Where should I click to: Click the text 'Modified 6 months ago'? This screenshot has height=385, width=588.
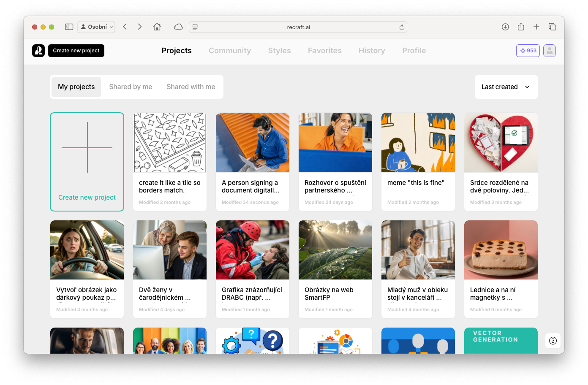click(496, 309)
